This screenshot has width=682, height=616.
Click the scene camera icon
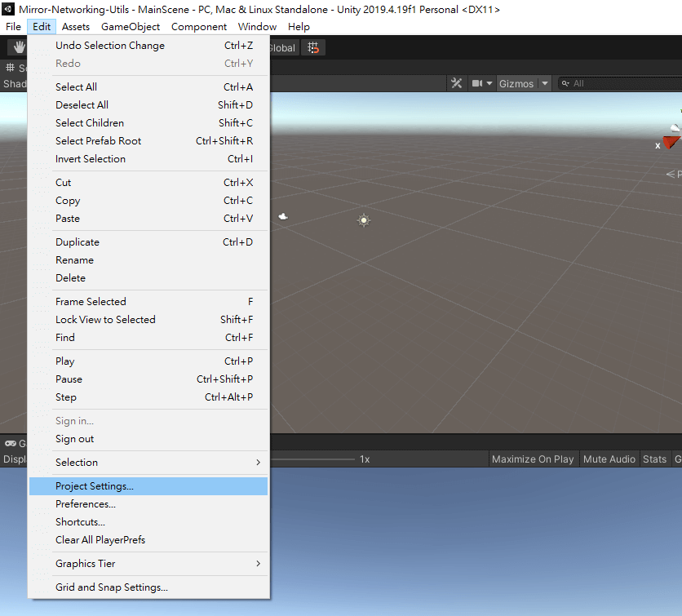[x=477, y=83]
